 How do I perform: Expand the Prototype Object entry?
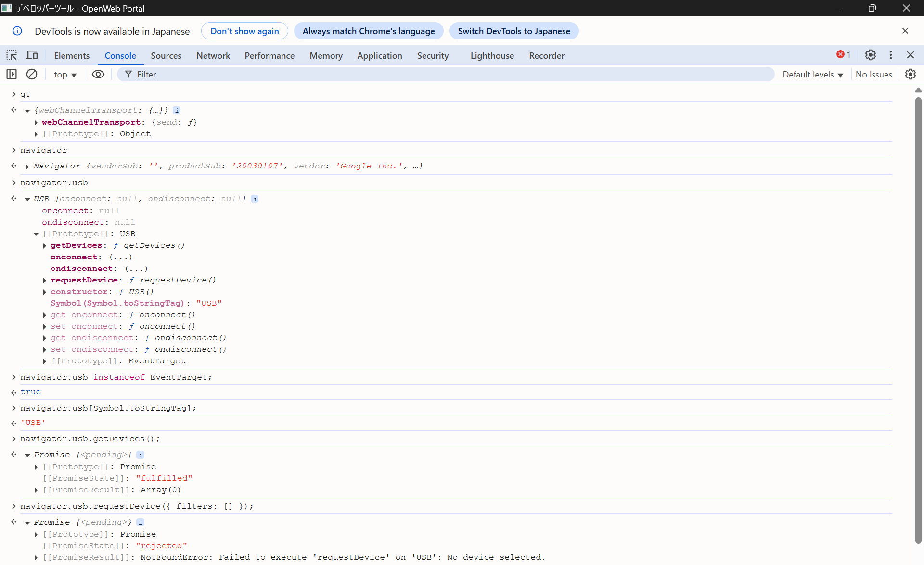tap(36, 134)
